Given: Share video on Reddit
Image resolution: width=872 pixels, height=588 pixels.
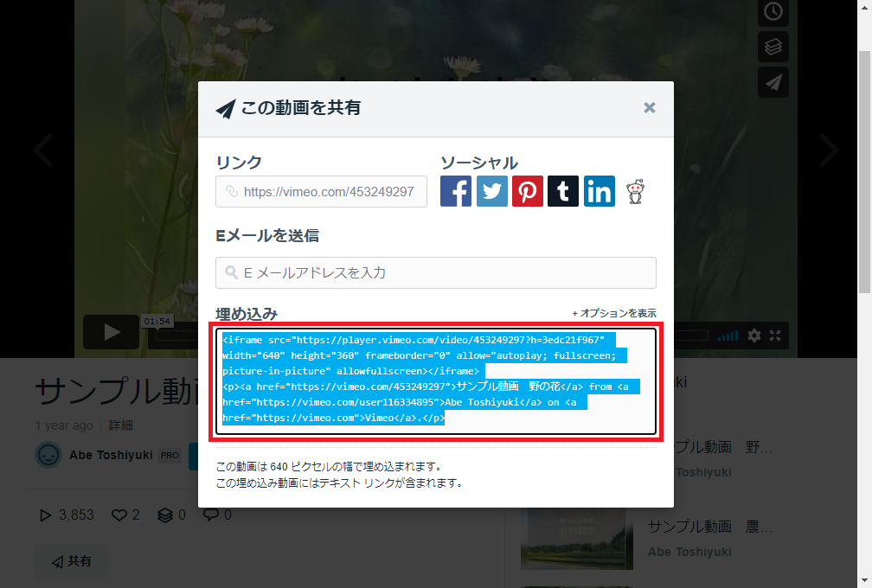Looking at the screenshot, I should (x=635, y=191).
